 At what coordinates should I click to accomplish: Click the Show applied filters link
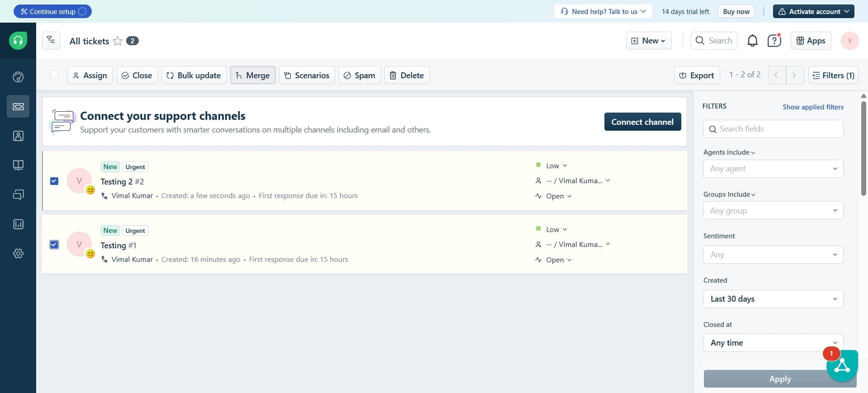pos(813,107)
